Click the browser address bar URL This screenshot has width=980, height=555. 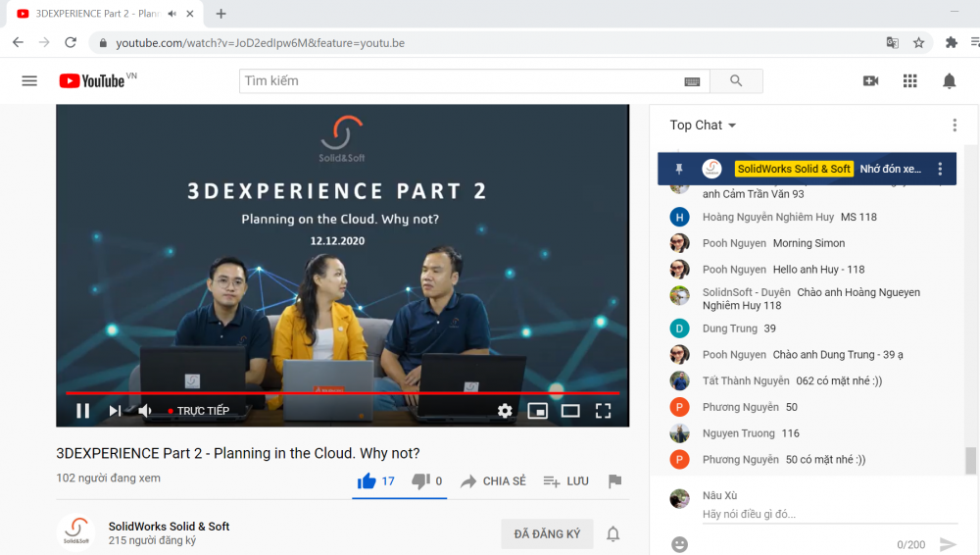(x=260, y=43)
